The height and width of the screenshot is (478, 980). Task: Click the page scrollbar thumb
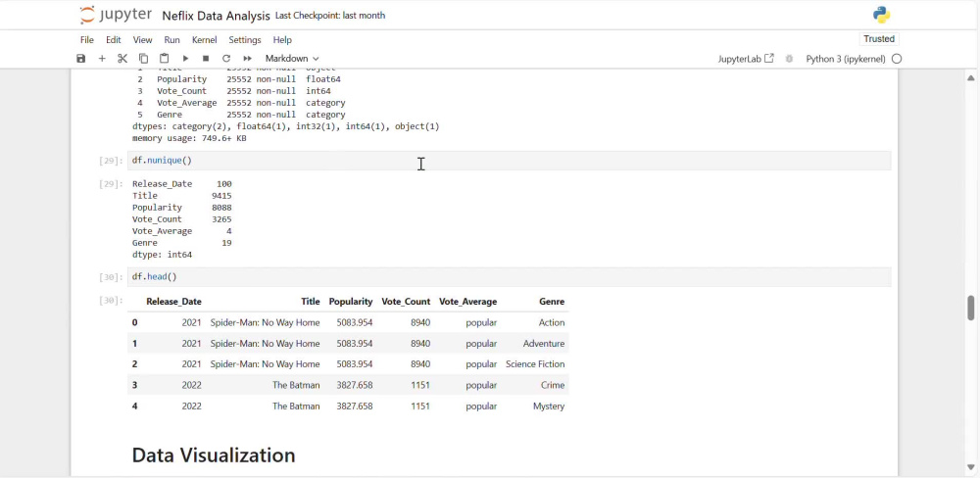(x=970, y=307)
